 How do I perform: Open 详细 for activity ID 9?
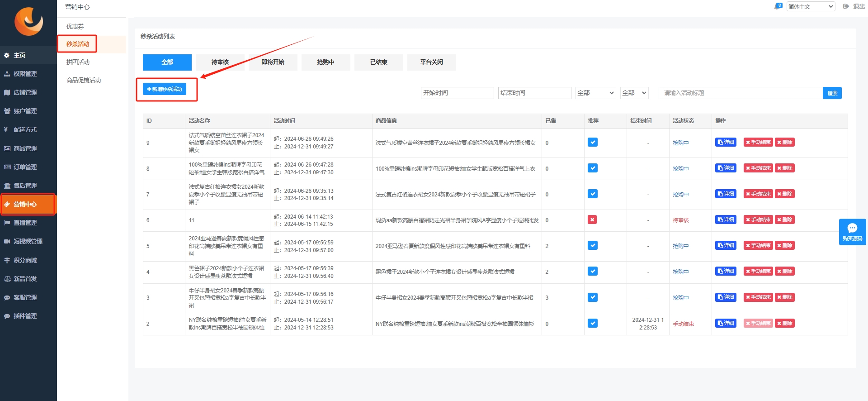point(726,142)
